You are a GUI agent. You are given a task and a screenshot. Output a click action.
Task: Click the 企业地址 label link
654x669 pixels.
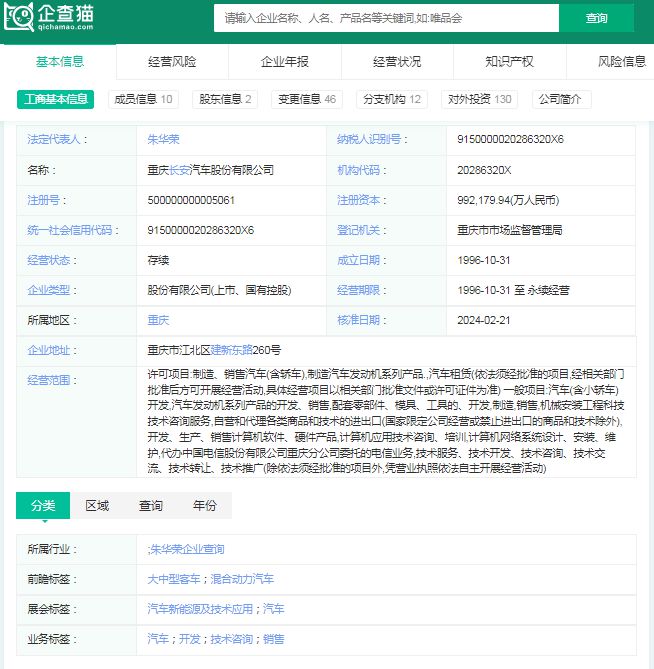[x=49, y=350]
